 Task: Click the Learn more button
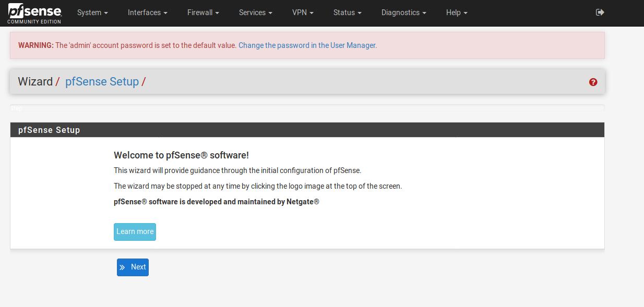click(135, 232)
